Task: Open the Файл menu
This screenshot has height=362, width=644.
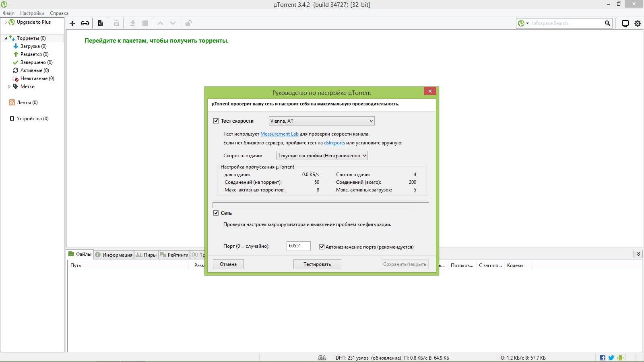Action: click(8, 13)
